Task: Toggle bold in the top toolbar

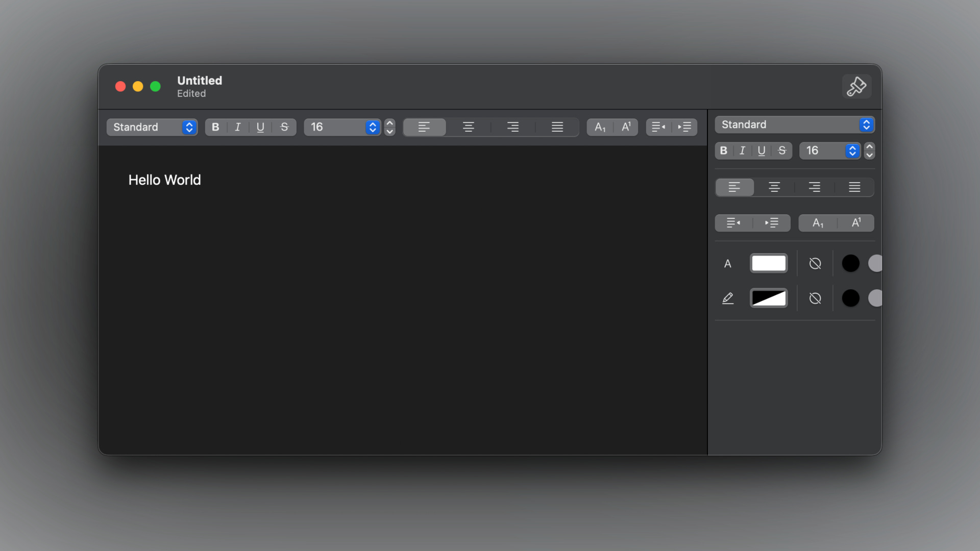Action: click(x=215, y=127)
